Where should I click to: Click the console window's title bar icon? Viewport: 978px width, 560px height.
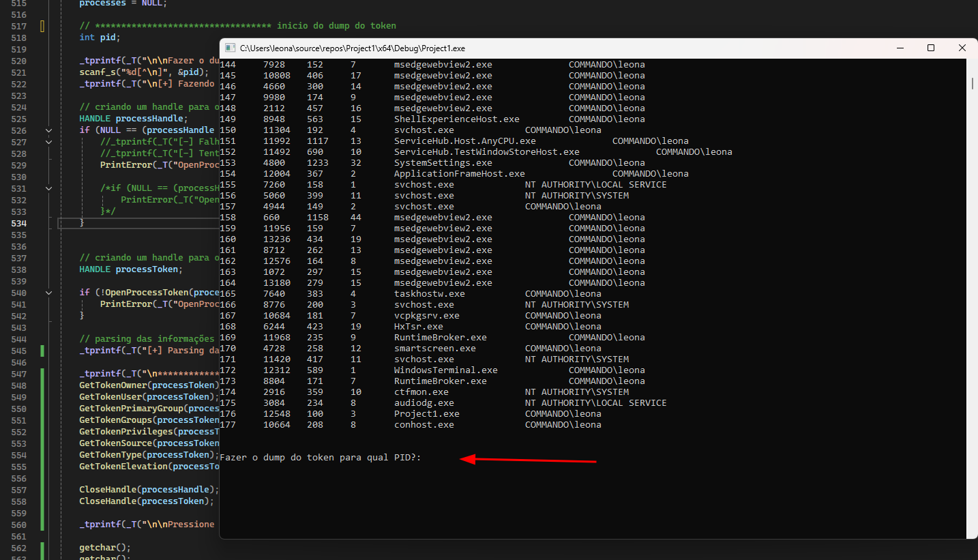click(230, 48)
